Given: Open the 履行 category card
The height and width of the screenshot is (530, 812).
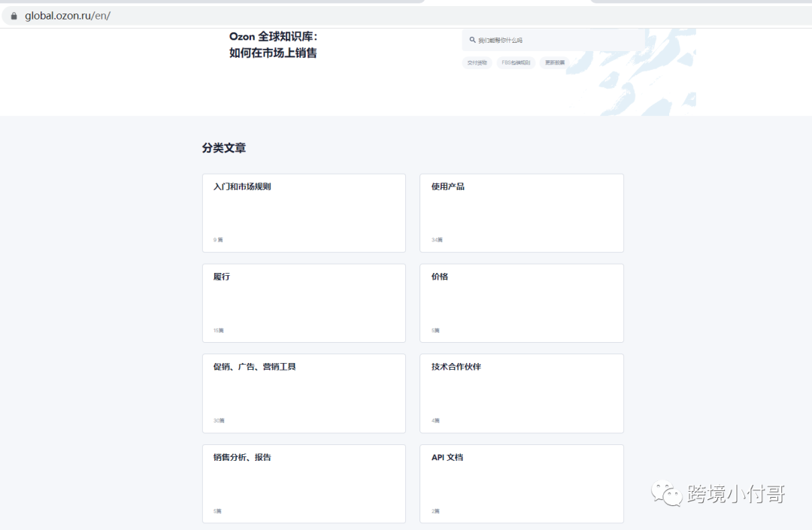Looking at the screenshot, I should click(304, 303).
